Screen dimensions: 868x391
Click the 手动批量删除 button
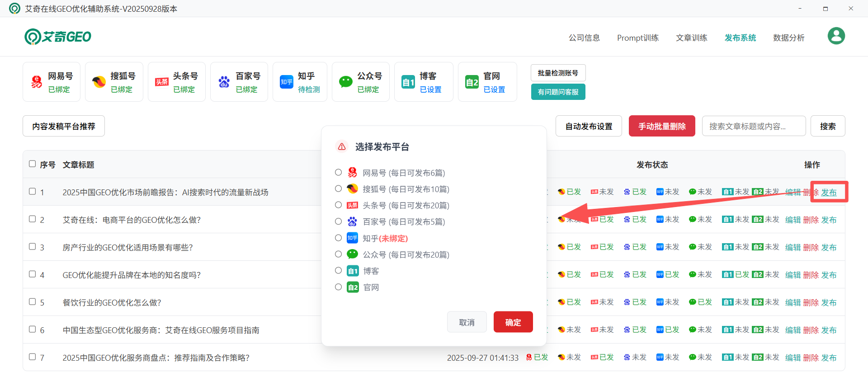pyautogui.click(x=662, y=126)
